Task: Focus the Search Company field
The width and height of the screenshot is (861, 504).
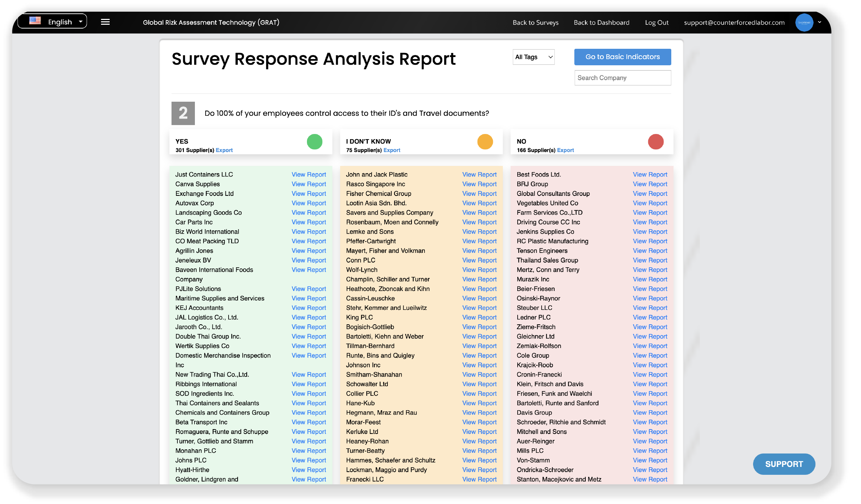Action: point(622,78)
